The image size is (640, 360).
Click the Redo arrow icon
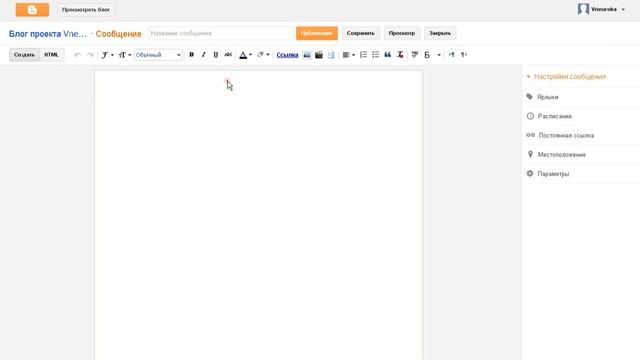point(90,55)
